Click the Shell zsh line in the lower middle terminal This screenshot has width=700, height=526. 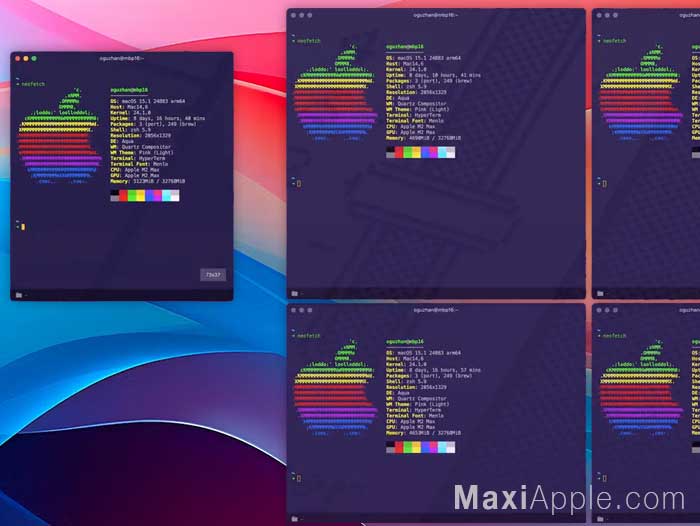pyautogui.click(x=406, y=381)
